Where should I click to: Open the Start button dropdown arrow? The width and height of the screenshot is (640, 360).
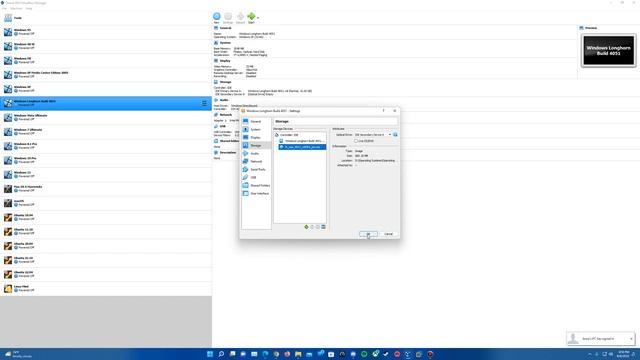pos(258,18)
